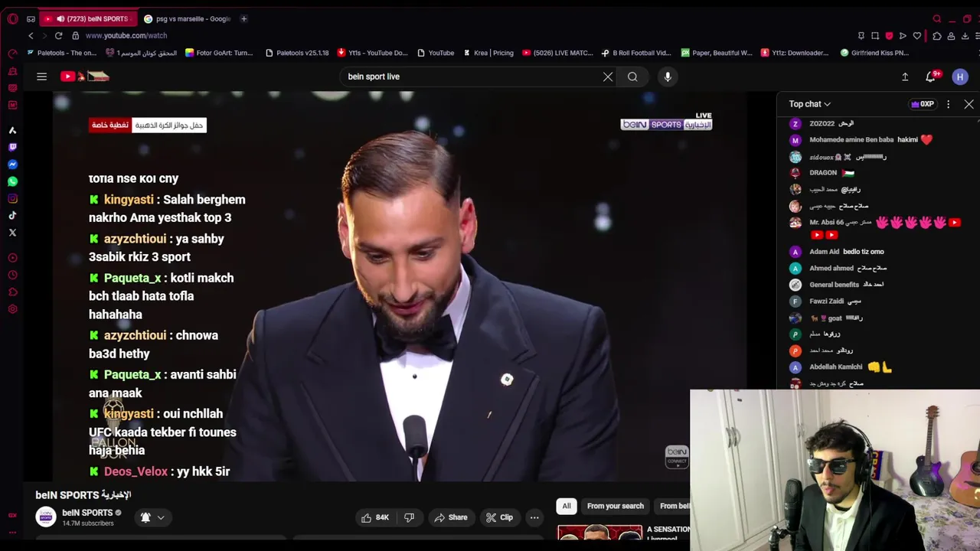Open the YouTube guide hamburger menu
This screenshot has height=551, width=980.
[41, 77]
